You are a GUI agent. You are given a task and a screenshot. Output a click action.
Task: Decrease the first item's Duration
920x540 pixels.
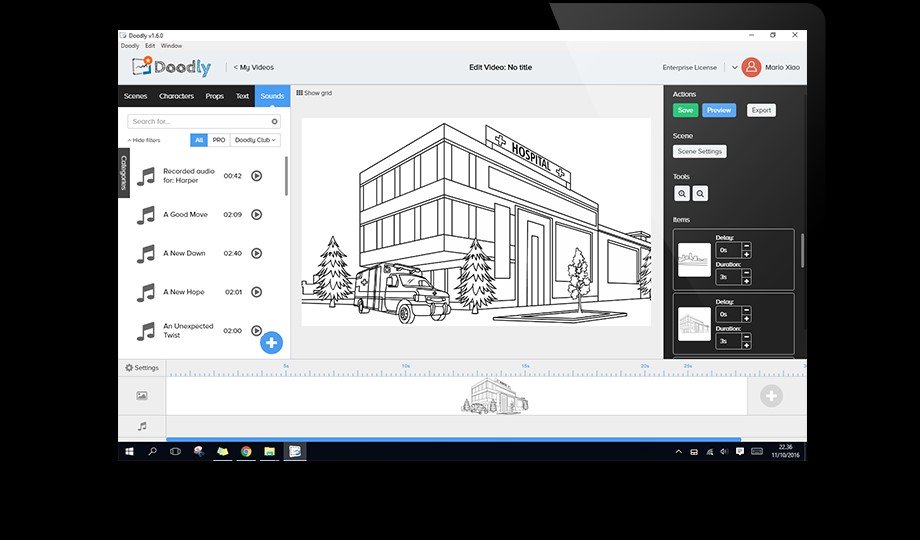[746, 274]
